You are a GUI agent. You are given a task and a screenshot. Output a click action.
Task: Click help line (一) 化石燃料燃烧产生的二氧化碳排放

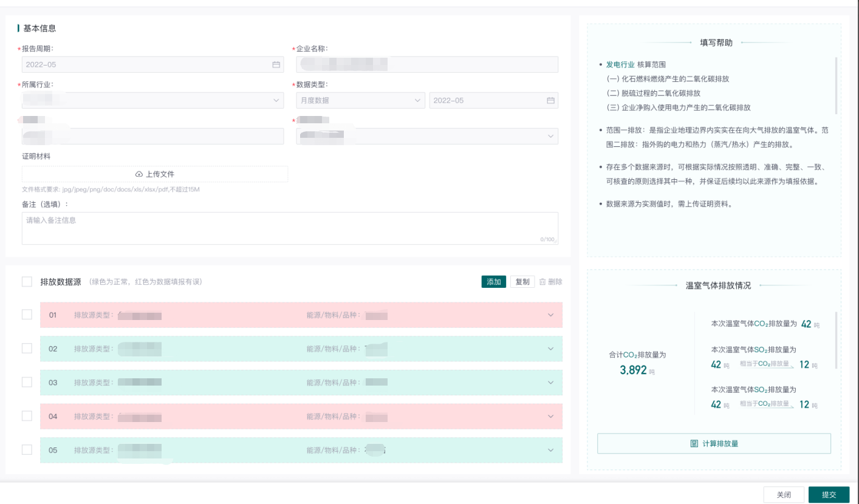668,79
